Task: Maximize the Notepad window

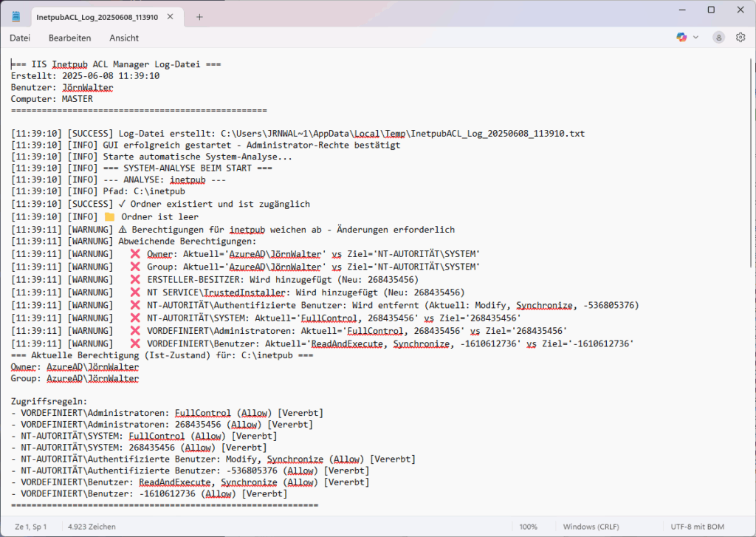Action: 711,10
